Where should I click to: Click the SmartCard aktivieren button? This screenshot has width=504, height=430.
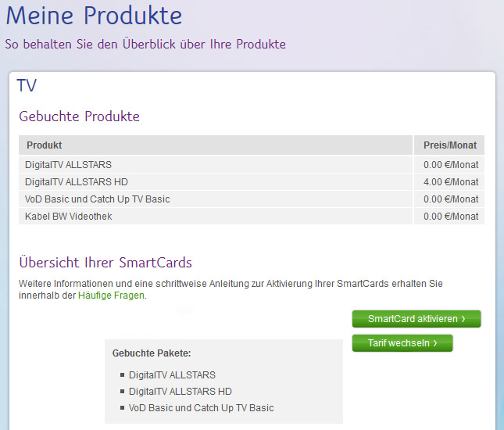pyautogui.click(x=416, y=319)
